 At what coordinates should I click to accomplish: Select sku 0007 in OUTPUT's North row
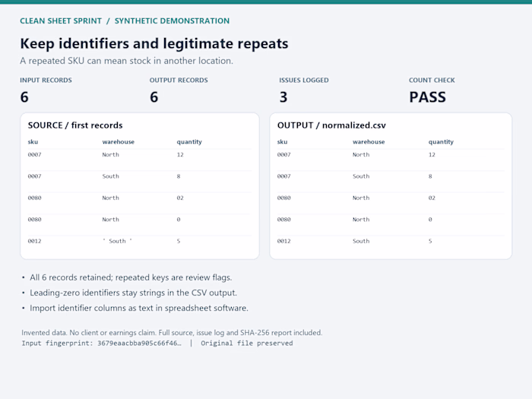pyautogui.click(x=284, y=155)
